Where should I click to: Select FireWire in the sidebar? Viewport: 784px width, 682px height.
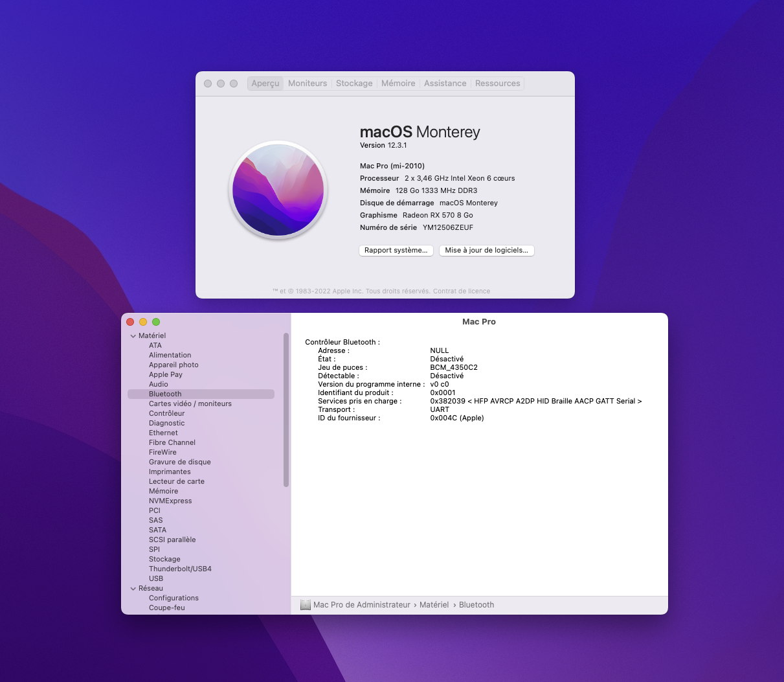pos(162,452)
